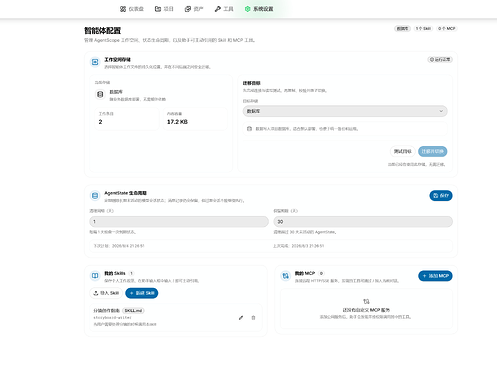Click the green gear icon beside 系统设置
This screenshot has width=497, height=374.
coord(247,9)
